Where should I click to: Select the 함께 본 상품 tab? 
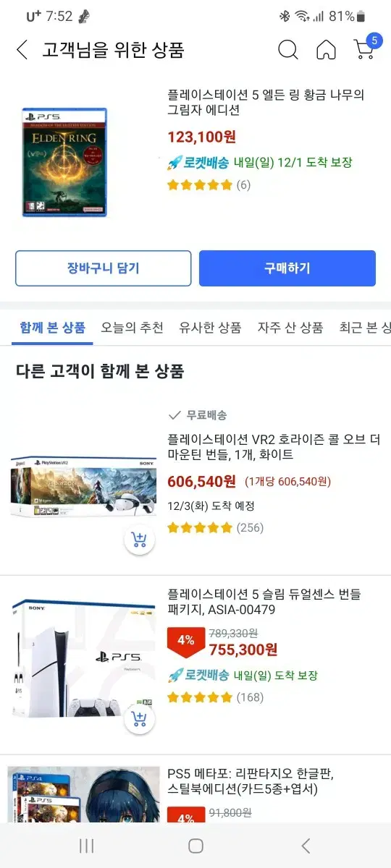(x=53, y=327)
